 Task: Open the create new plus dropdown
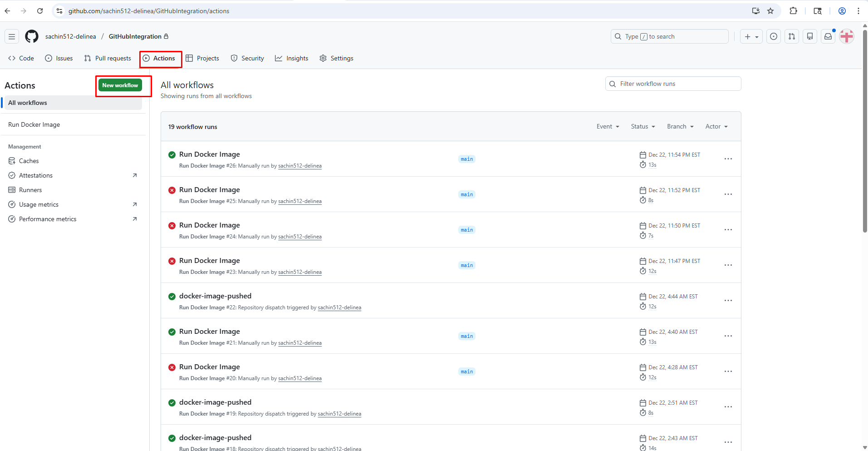751,36
